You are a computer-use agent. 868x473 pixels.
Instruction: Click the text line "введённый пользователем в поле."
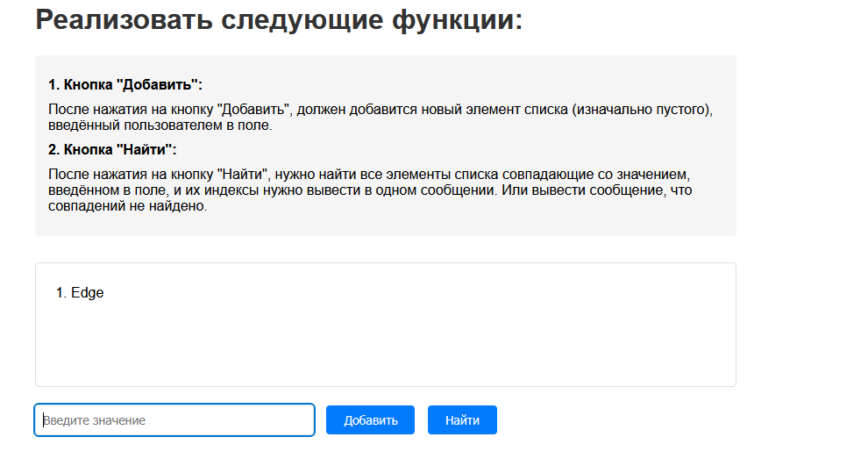(x=160, y=125)
